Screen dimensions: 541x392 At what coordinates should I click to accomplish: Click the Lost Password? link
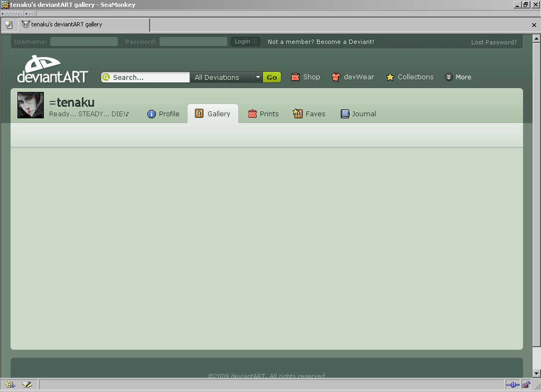(x=494, y=42)
